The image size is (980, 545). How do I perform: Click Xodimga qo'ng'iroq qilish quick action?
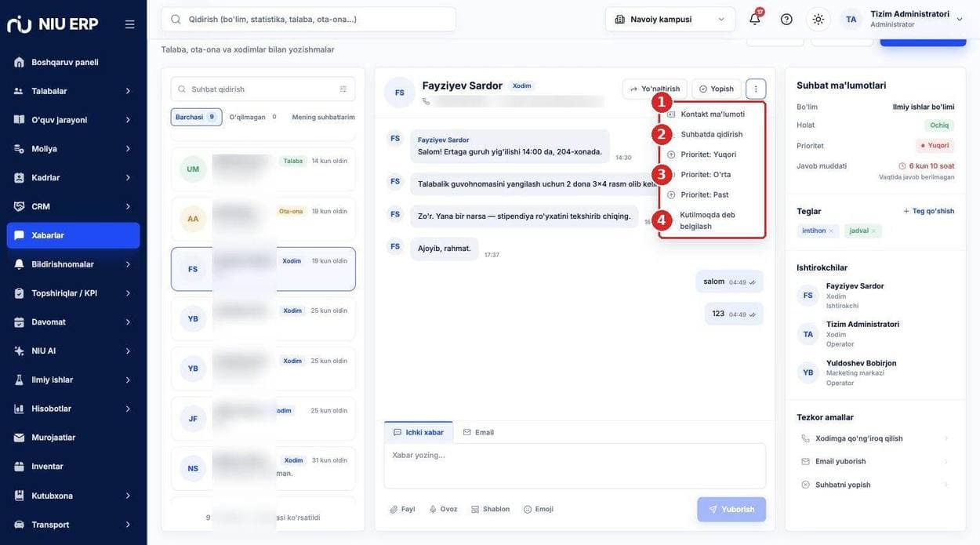[x=875, y=438]
